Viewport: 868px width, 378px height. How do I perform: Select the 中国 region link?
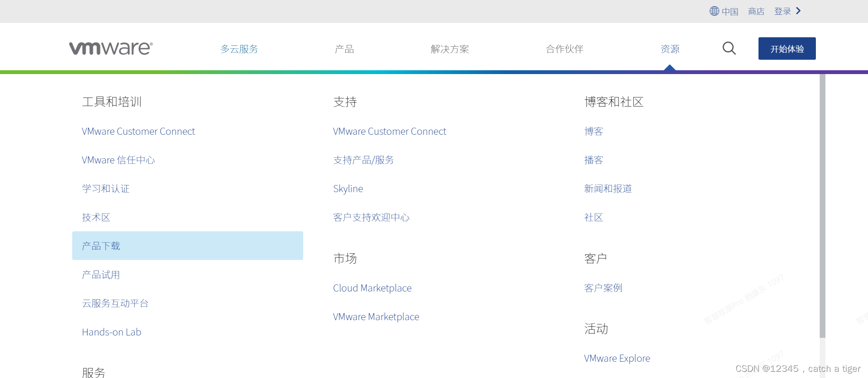point(730,11)
